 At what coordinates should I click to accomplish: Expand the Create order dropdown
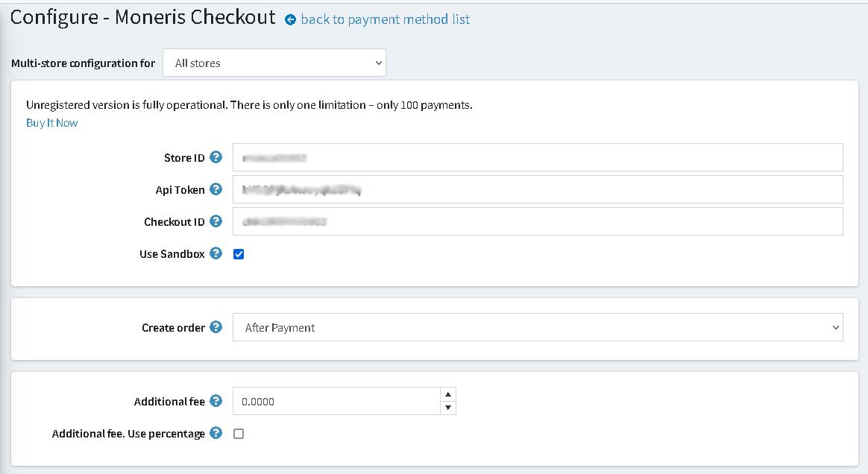(x=538, y=327)
